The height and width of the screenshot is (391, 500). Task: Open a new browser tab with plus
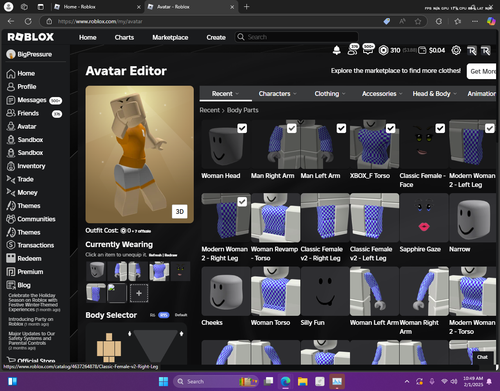[x=246, y=7]
